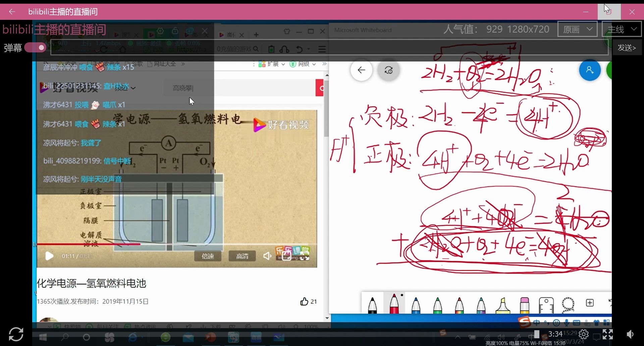Viewport: 644px width, 346px height.
Task: Open the Mail taskbar icon
Action: [188, 337]
